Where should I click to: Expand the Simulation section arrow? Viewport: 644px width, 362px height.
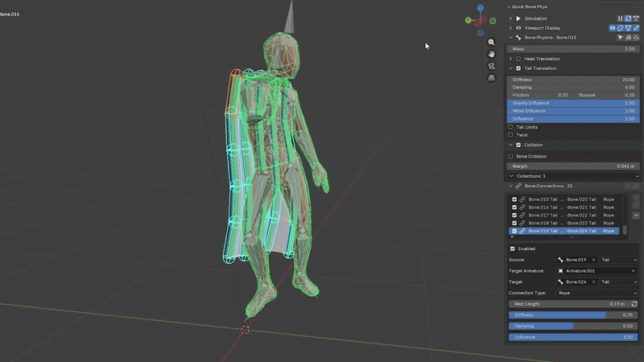510,19
